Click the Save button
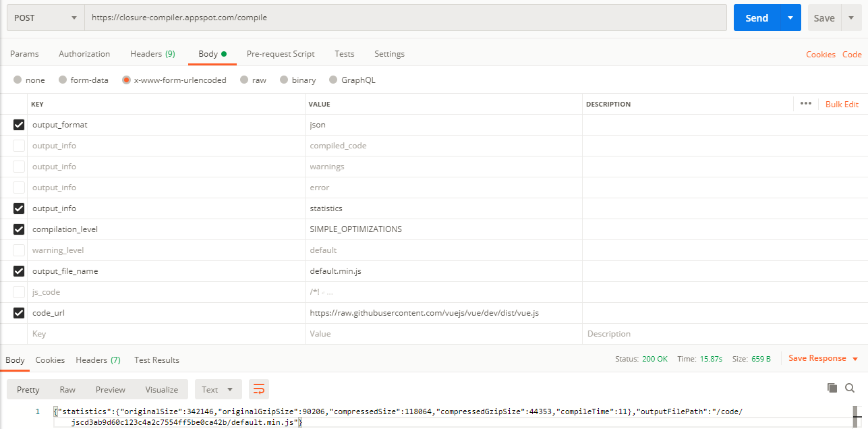This screenshot has width=868, height=429. point(824,18)
